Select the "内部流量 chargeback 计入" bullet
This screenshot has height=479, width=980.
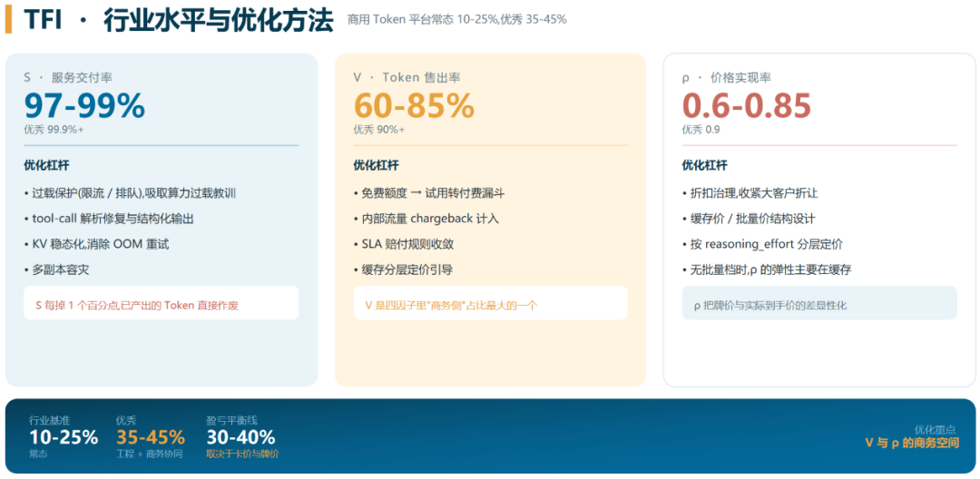pyautogui.click(x=426, y=219)
